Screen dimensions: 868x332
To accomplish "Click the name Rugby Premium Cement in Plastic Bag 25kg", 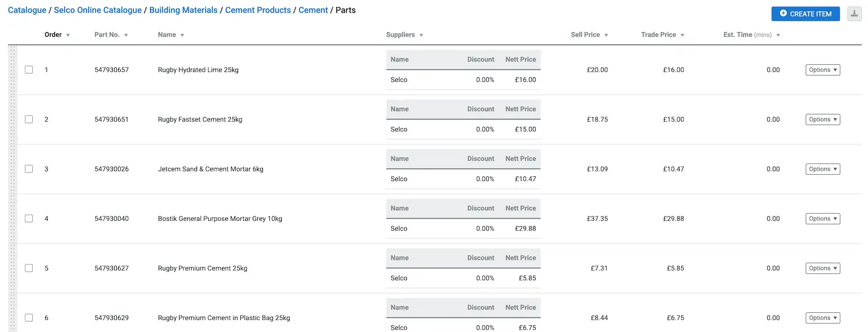I will [x=224, y=318].
